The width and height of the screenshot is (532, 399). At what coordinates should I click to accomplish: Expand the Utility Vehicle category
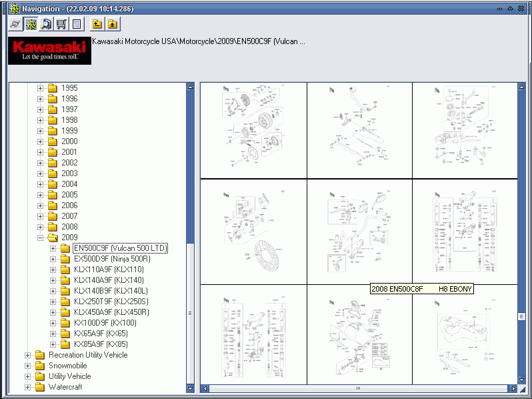[27, 376]
